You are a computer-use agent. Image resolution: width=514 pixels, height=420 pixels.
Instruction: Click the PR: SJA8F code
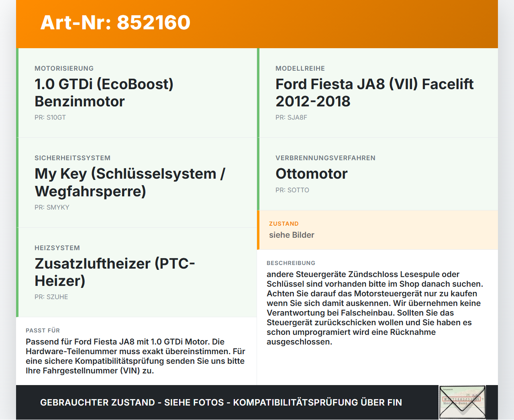coord(291,118)
